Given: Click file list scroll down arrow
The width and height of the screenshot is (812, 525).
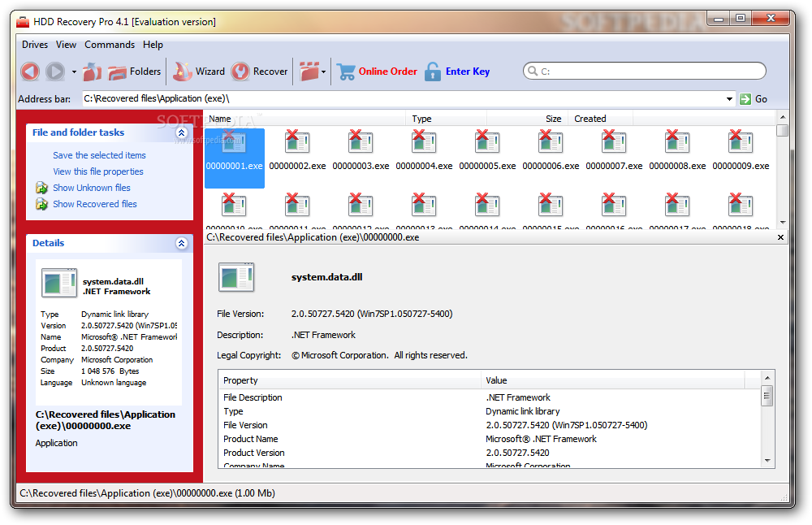Looking at the screenshot, I should click(x=783, y=223).
